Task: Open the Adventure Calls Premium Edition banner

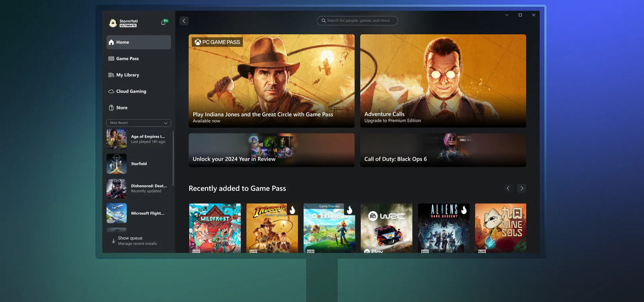Action: [x=443, y=81]
